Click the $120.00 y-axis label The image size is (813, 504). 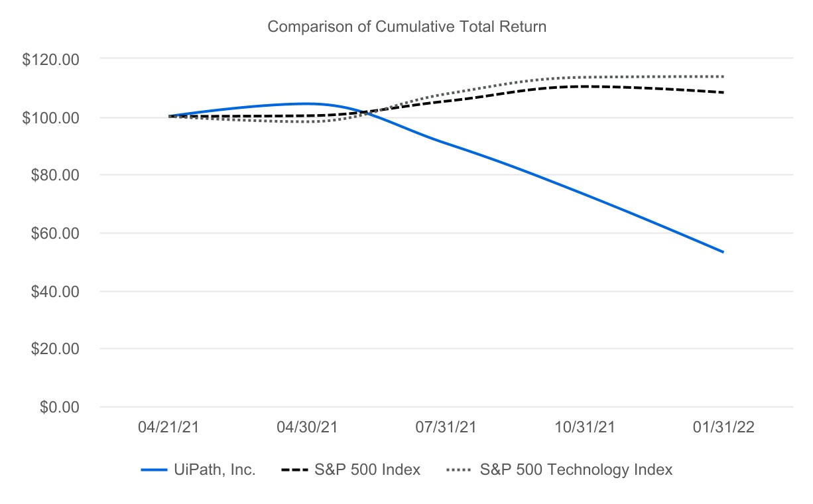pyautogui.click(x=50, y=60)
